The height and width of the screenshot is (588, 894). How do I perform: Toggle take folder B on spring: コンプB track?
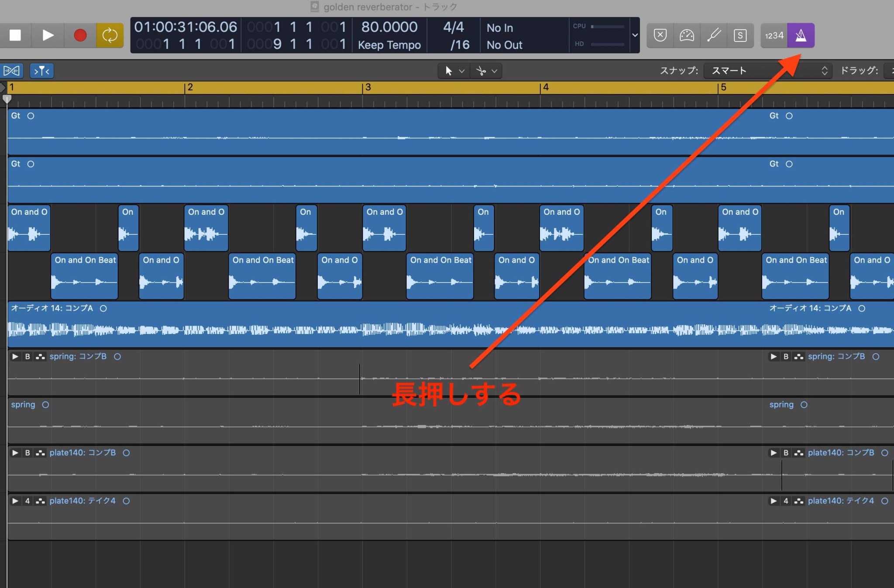(28, 356)
